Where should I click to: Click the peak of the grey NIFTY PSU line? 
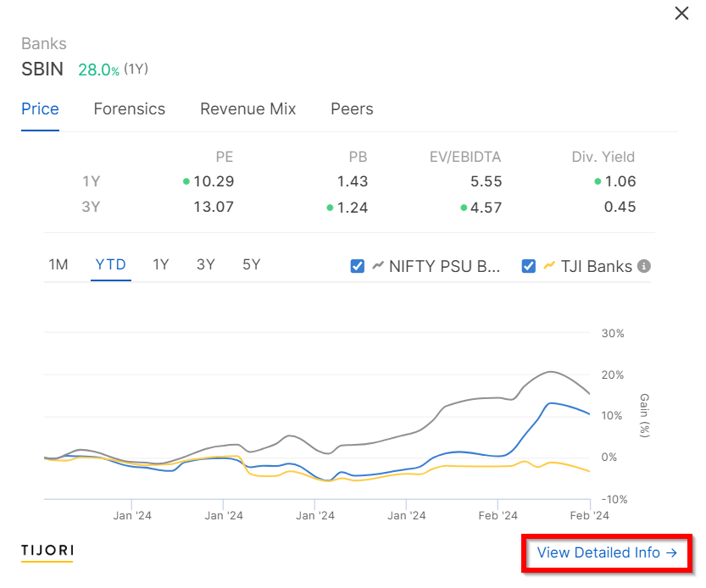coord(551,372)
